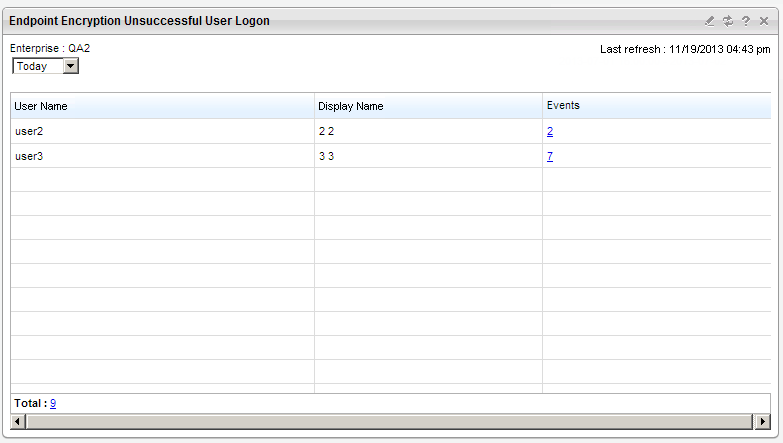Click the horizontal scrollbar right arrow
This screenshot has width=783, height=443.
764,421
